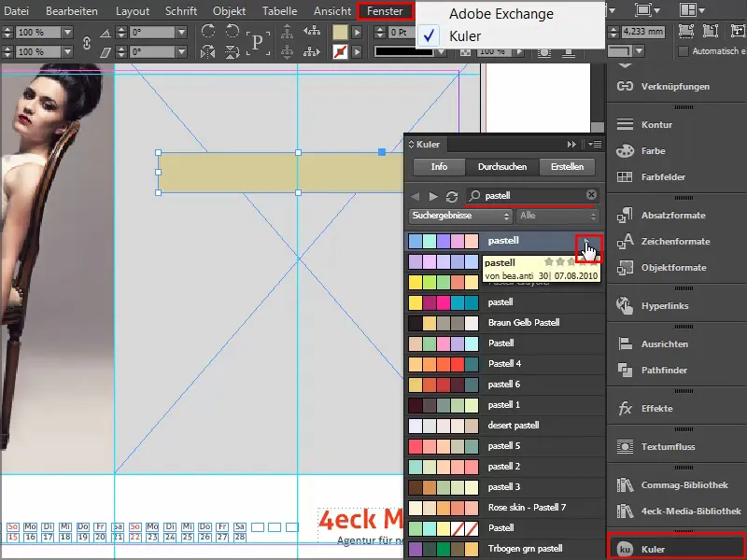Open the Datei menu
Screen dimensions: 747x560
tap(16, 10)
